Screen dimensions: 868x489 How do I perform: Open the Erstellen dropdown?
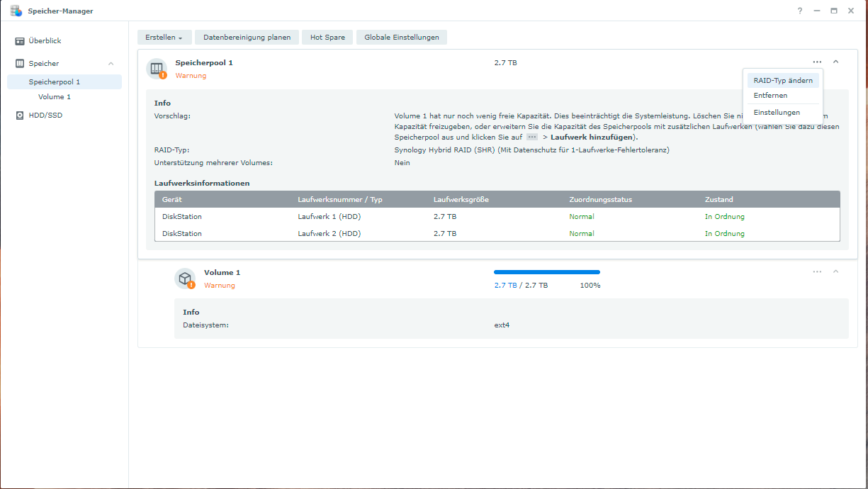click(164, 38)
